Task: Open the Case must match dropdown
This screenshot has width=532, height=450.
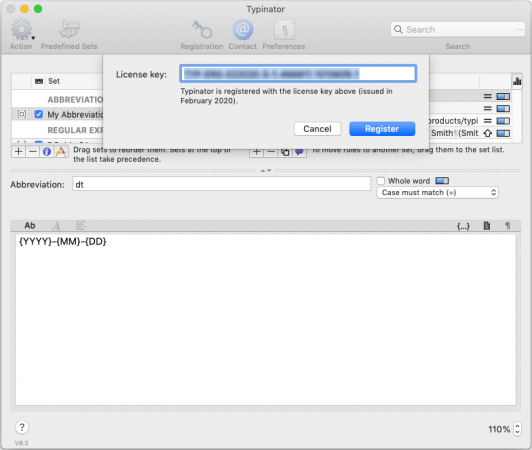Action: click(437, 193)
